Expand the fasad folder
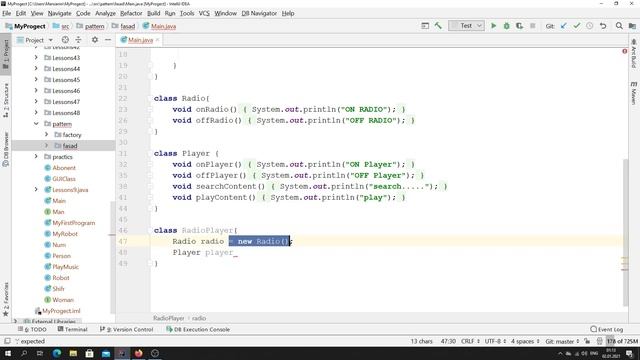 [46, 146]
